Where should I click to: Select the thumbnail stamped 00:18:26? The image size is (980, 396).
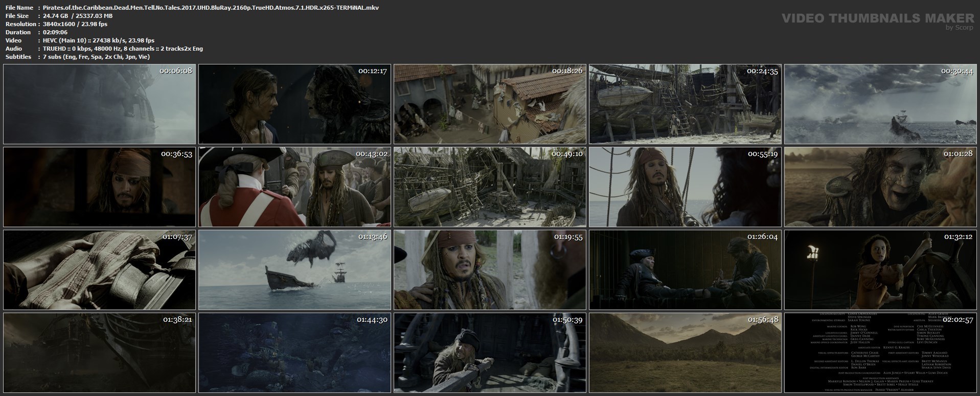[x=490, y=104]
